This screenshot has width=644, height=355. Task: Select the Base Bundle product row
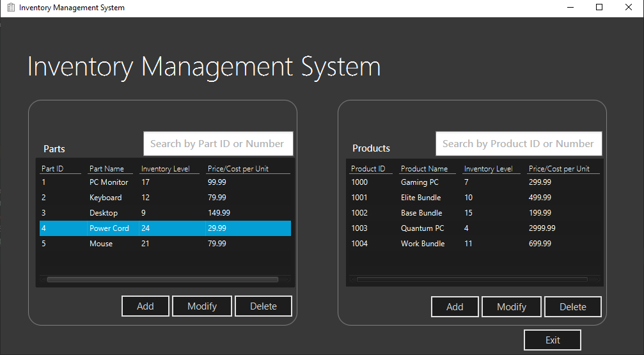coord(475,213)
